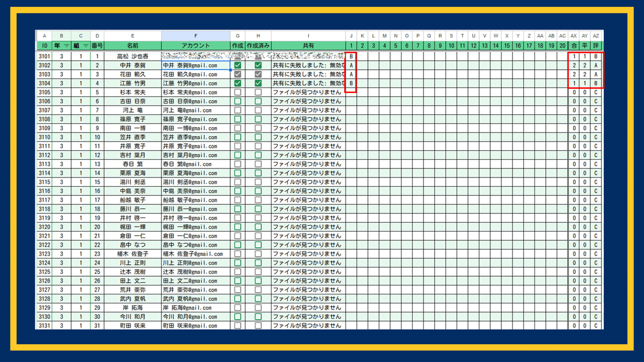Select ファイルが見つかりません cell for row 3105
This screenshot has width=644, height=362.
[x=308, y=92]
